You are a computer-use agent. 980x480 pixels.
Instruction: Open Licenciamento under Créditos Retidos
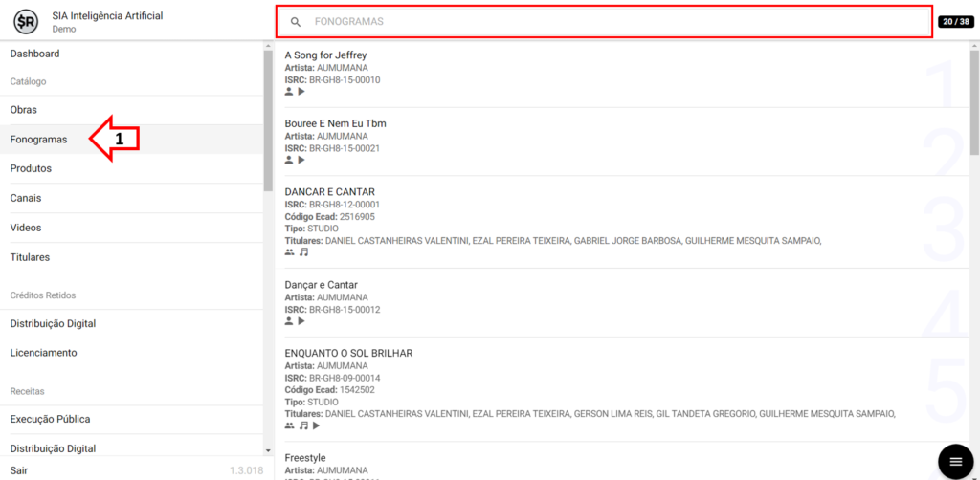tap(43, 353)
